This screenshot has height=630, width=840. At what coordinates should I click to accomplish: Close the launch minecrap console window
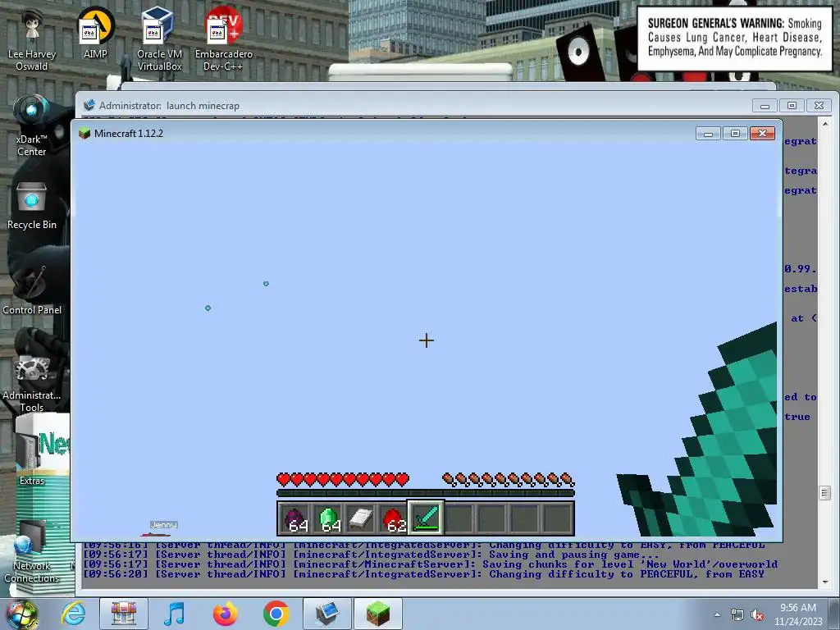pos(819,106)
